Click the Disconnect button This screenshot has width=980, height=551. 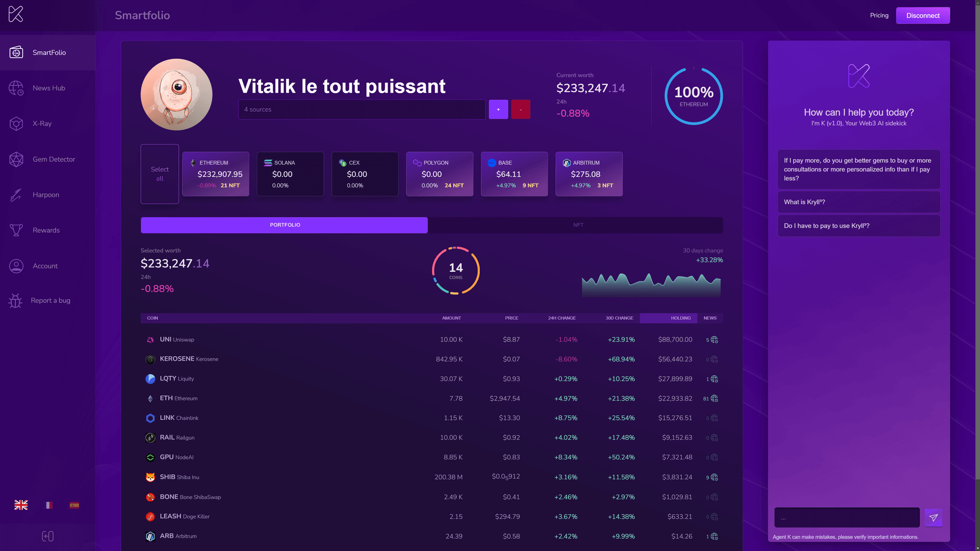click(x=923, y=15)
